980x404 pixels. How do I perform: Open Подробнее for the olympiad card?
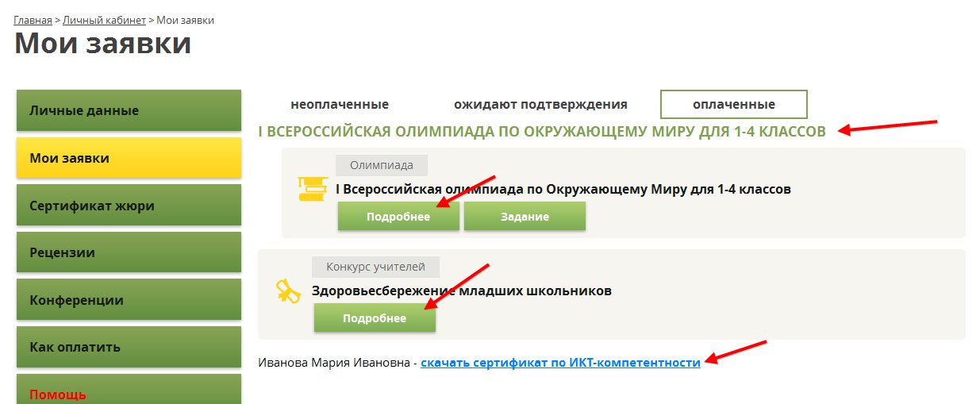point(398,217)
